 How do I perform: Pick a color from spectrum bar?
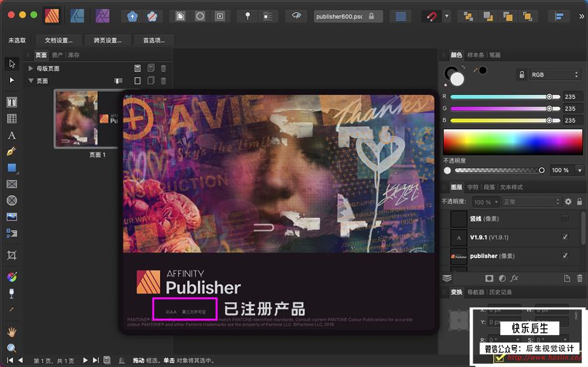[513, 142]
